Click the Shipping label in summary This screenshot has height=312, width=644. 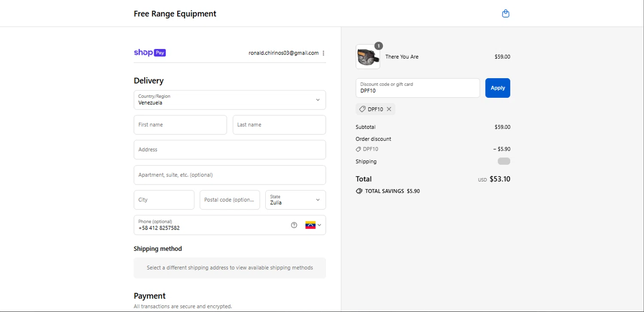366,162
